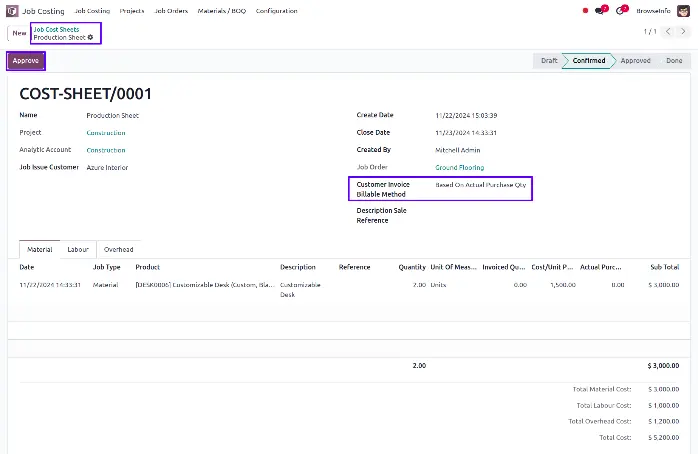Click the Job Cost Sheets breadcrumb

click(56, 29)
